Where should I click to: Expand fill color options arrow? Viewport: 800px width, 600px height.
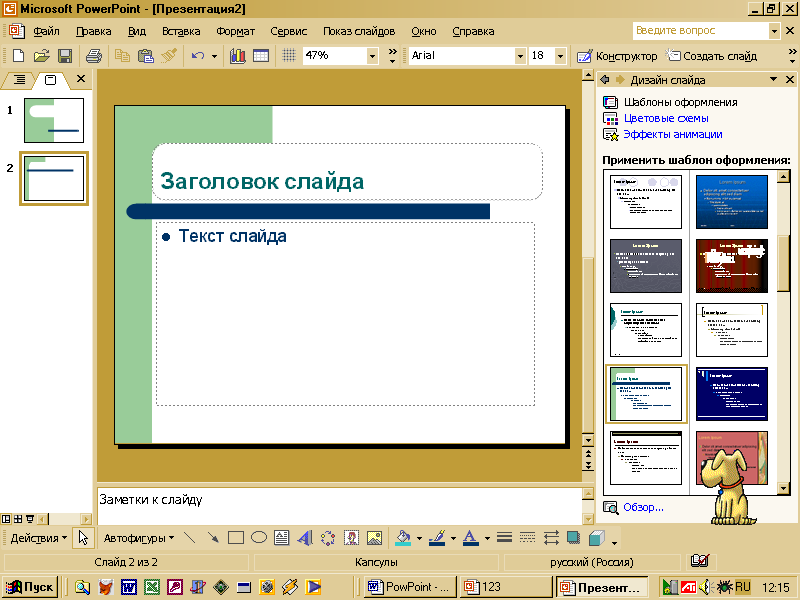pyautogui.click(x=419, y=538)
